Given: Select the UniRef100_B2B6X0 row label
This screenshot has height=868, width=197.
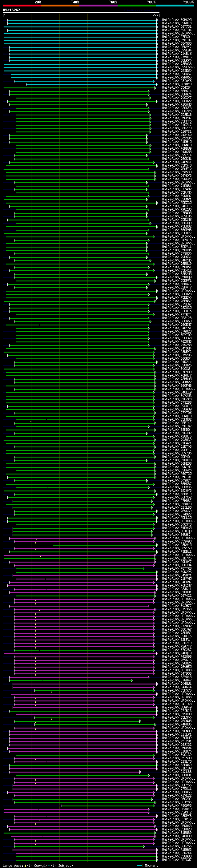Looking at the screenshot, I should pyautogui.click(x=177, y=470).
